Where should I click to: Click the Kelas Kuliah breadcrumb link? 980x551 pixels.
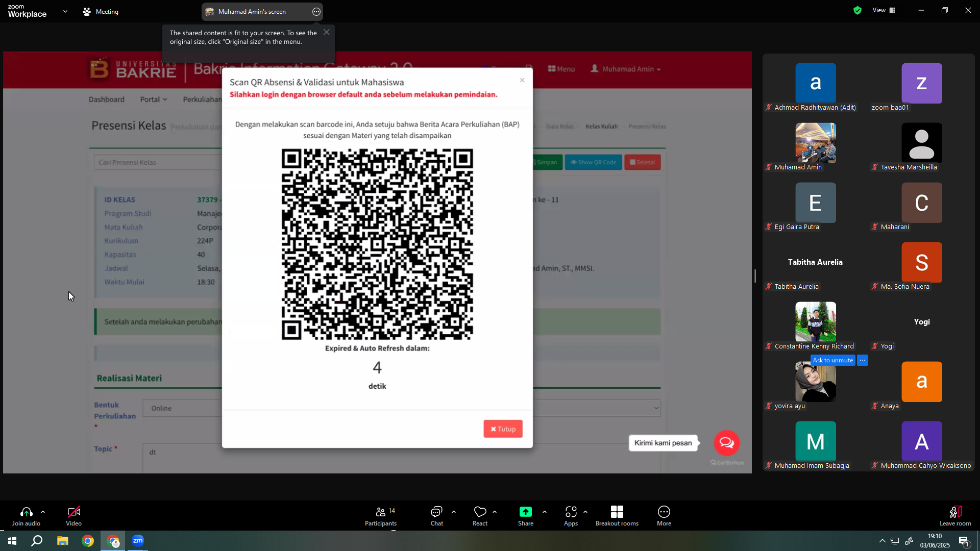click(x=602, y=127)
